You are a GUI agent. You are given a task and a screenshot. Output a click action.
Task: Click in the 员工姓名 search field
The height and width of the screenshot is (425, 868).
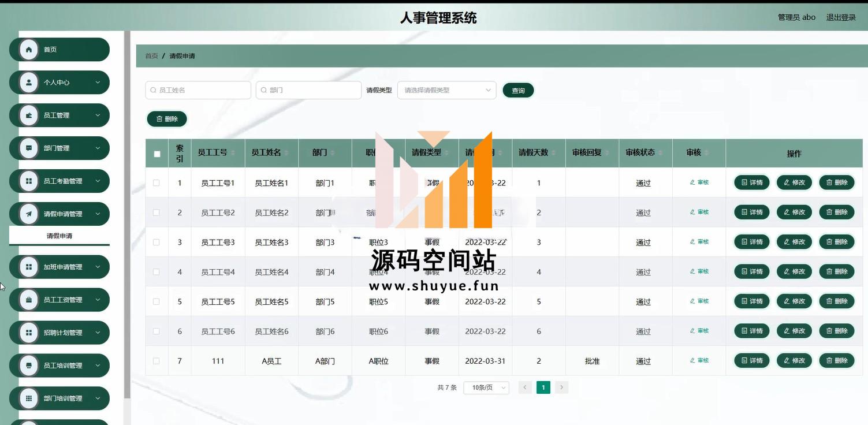[x=198, y=90]
